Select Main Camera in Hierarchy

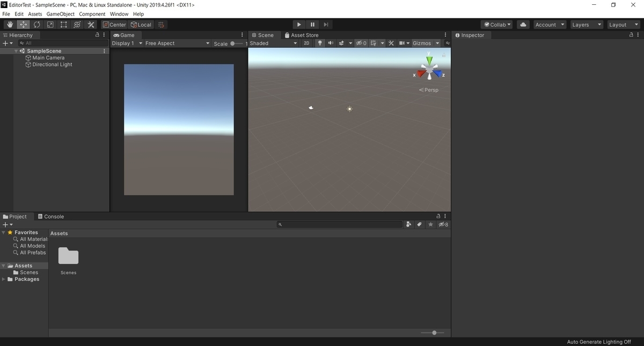48,57
